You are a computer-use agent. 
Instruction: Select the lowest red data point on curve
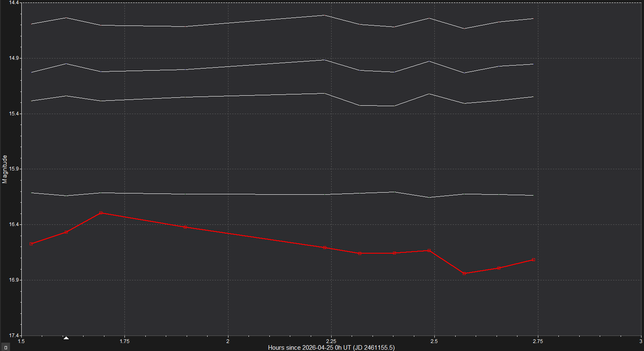coord(464,273)
